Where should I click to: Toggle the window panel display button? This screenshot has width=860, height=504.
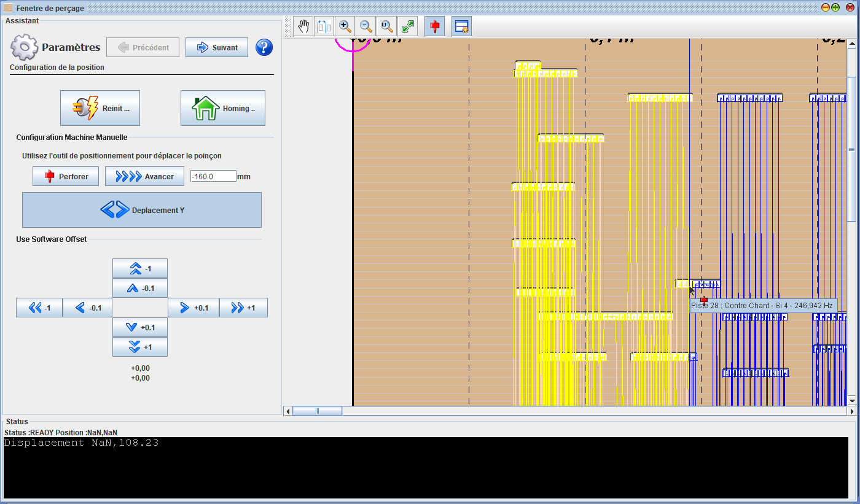tap(461, 26)
